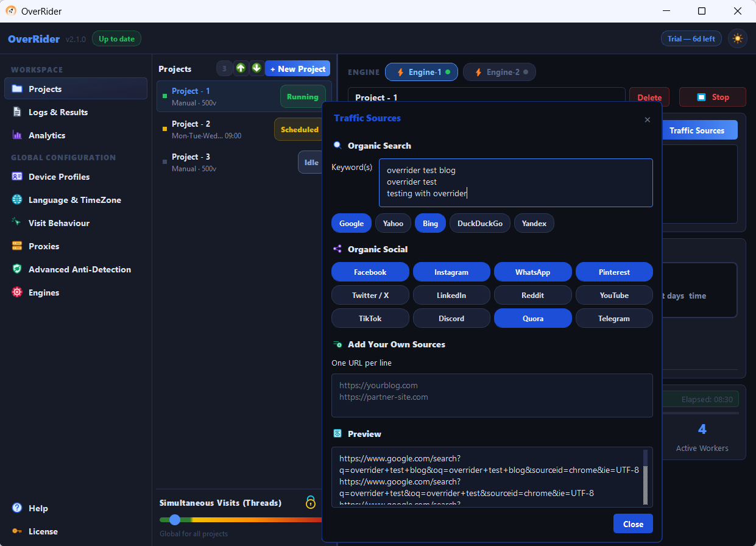Screen dimensions: 756x546
Task: Enable TikTok social source
Action: 370,319
